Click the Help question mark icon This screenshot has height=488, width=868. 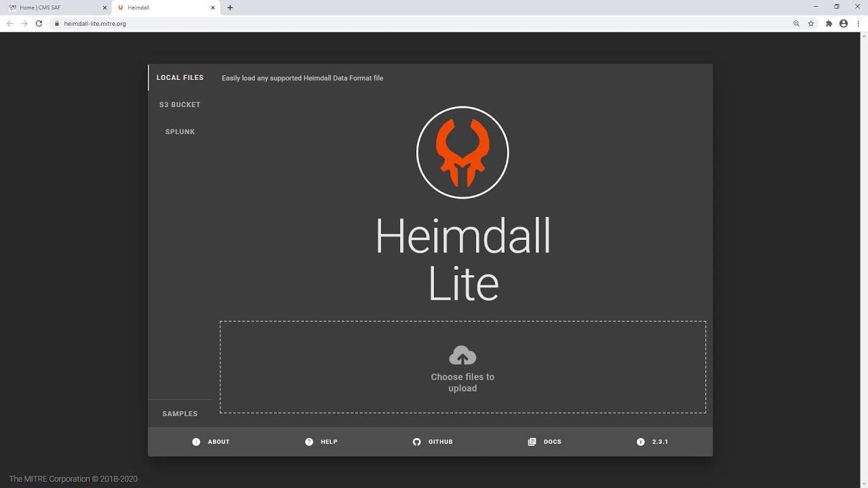coord(309,442)
